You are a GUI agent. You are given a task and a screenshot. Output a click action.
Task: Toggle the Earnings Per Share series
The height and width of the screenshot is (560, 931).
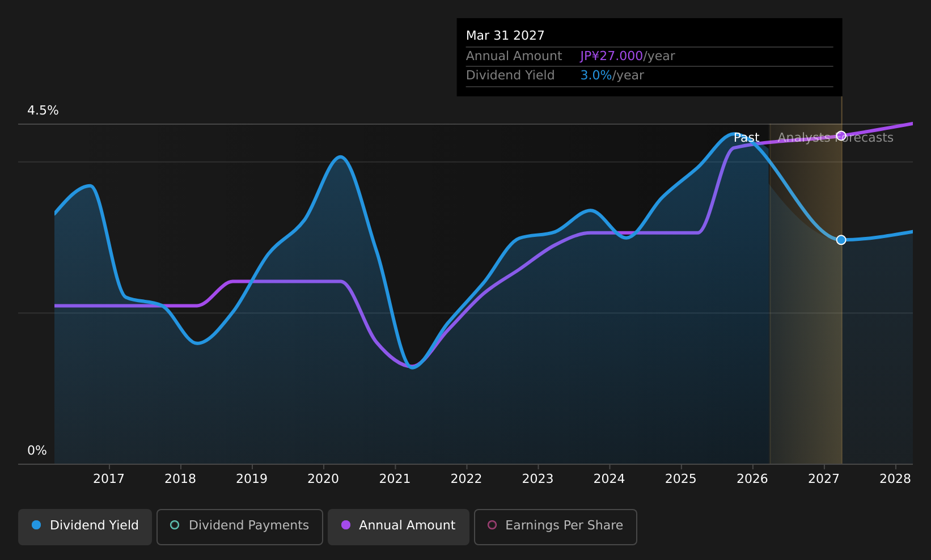coord(556,527)
